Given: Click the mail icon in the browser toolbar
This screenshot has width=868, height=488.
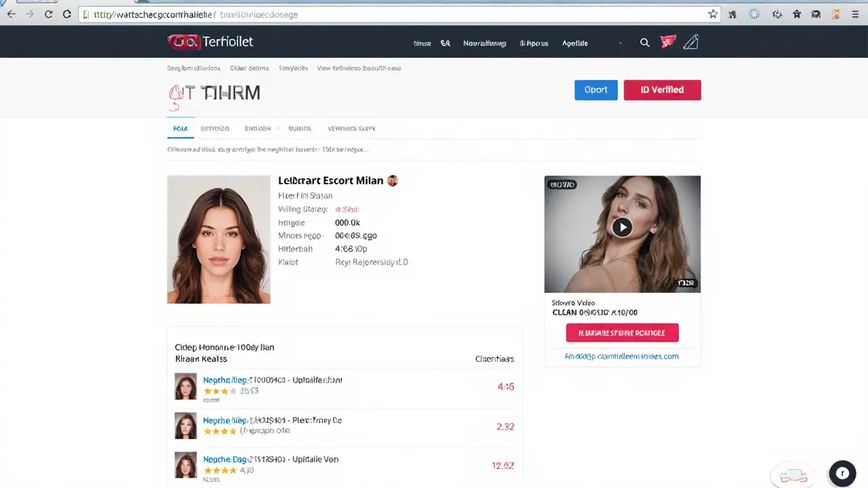Looking at the screenshot, I should point(816,14).
